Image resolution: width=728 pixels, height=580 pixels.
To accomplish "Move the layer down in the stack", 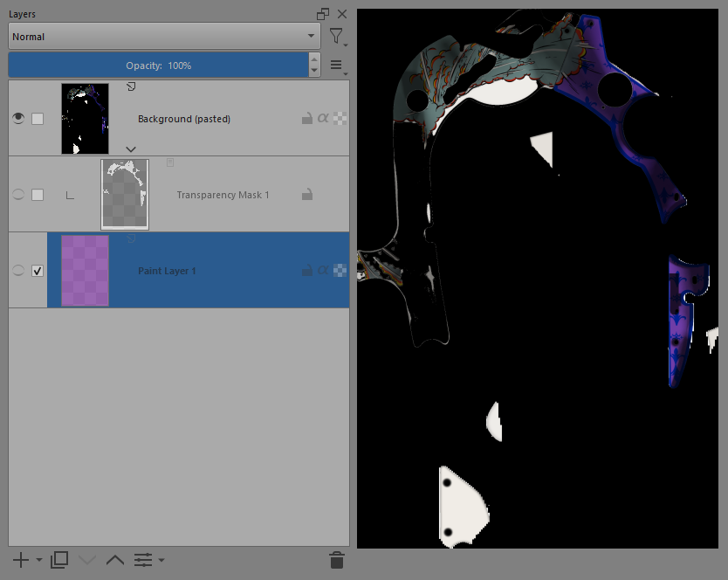I will (x=87, y=560).
